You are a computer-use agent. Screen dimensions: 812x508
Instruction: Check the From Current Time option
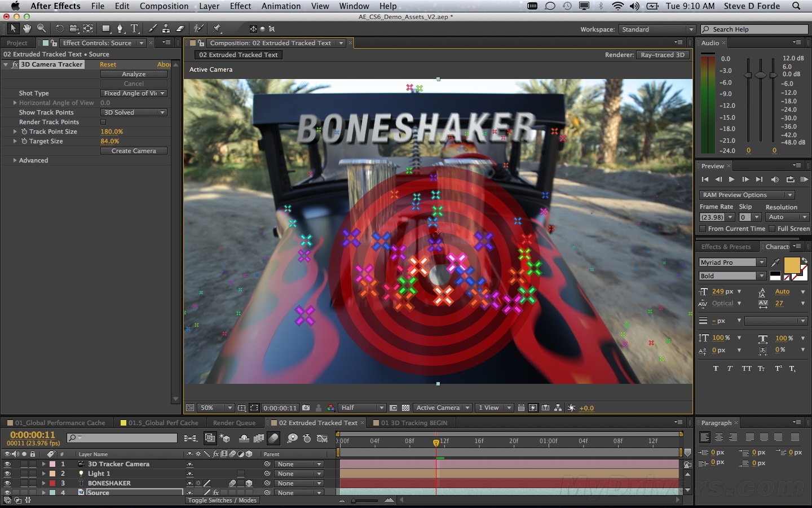[x=703, y=229]
